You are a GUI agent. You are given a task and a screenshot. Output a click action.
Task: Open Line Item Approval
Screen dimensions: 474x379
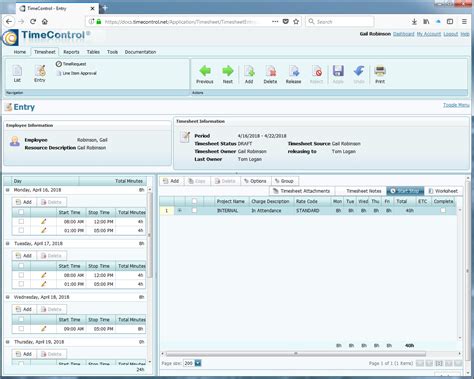coord(76,73)
